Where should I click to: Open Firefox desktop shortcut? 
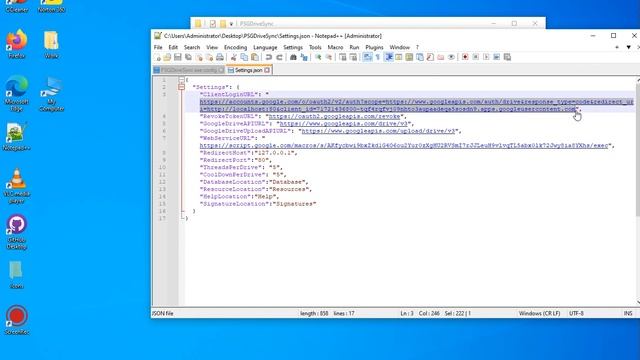point(17,44)
